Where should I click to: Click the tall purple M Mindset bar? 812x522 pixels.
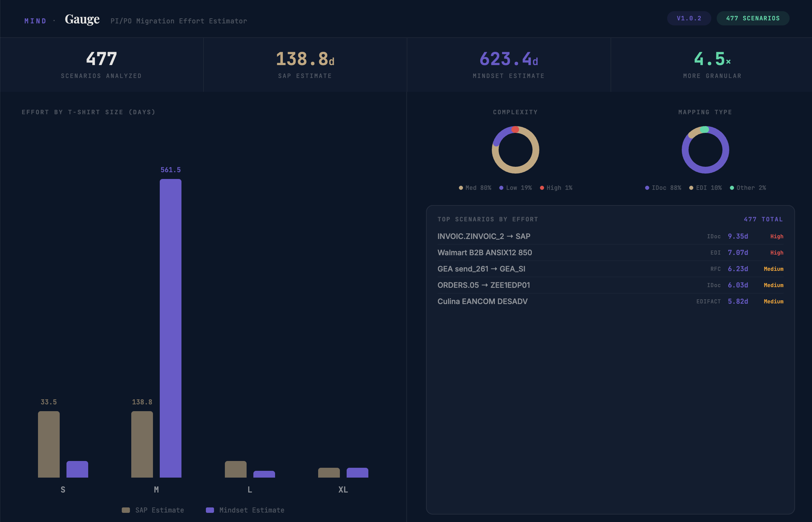coord(171,328)
